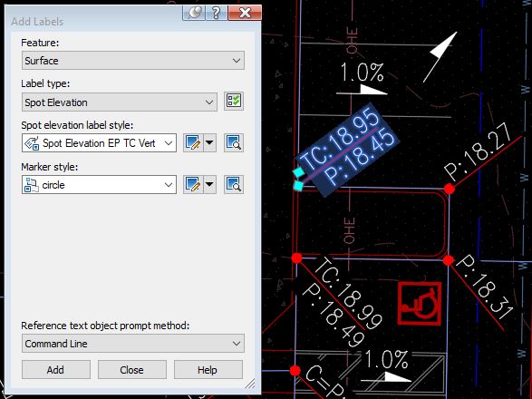
Task: Open the Marker style dropdown showing circle
Action: coord(99,184)
